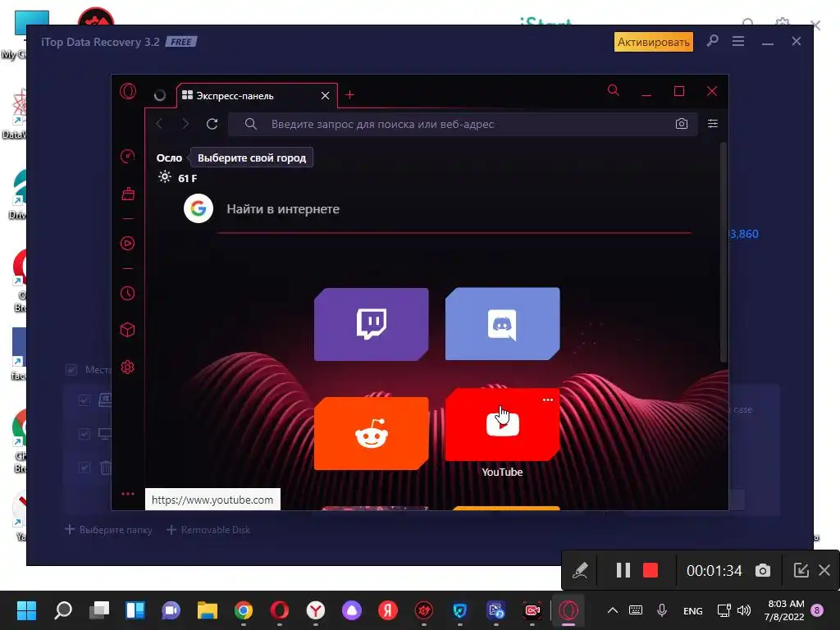Click the 61 F weather reading
Image resolution: width=840 pixels, height=630 pixels.
click(188, 178)
